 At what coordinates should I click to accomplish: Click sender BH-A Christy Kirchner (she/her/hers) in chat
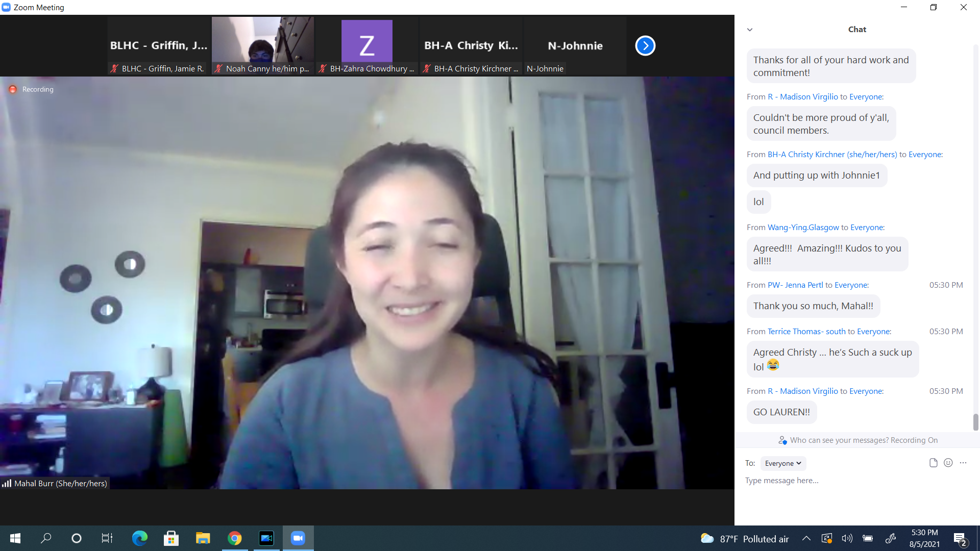click(x=832, y=155)
